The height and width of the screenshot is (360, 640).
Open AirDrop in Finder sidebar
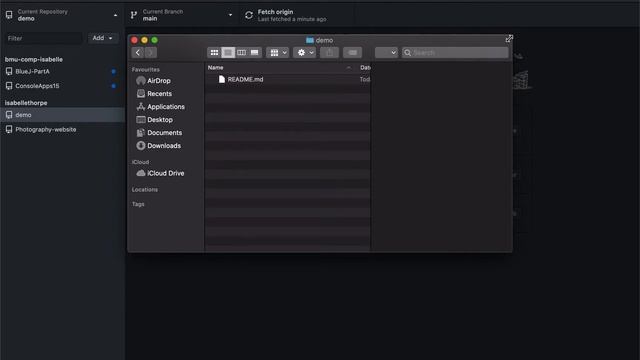pyautogui.click(x=158, y=81)
